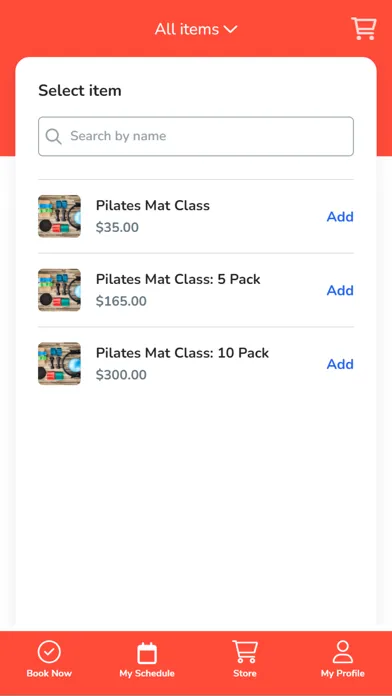The height and width of the screenshot is (696, 392).
Task: Open My Schedule calendar icon
Action: 147,653
